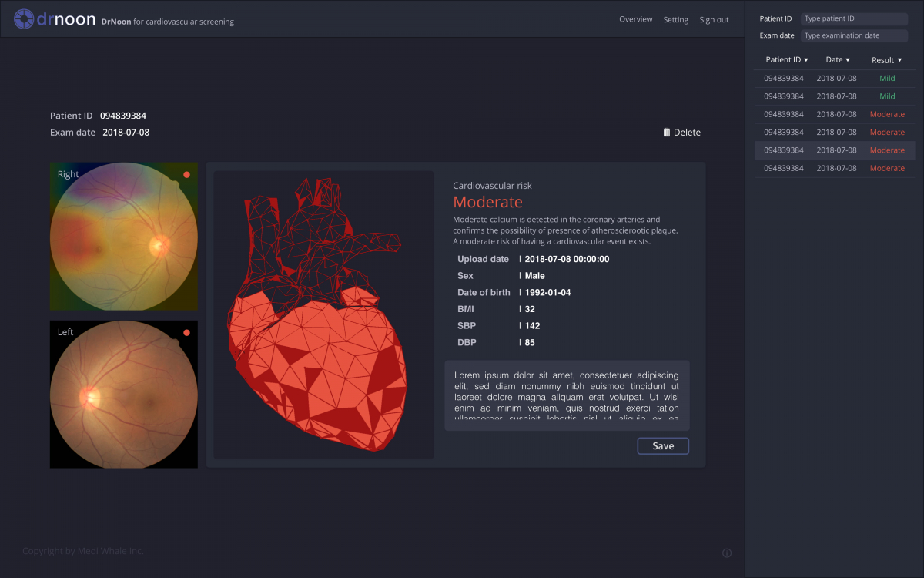Select the first Mild result row

tap(834, 79)
